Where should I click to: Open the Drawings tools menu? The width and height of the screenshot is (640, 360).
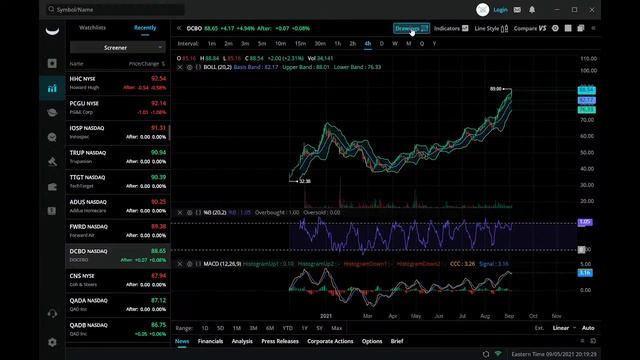coord(411,28)
